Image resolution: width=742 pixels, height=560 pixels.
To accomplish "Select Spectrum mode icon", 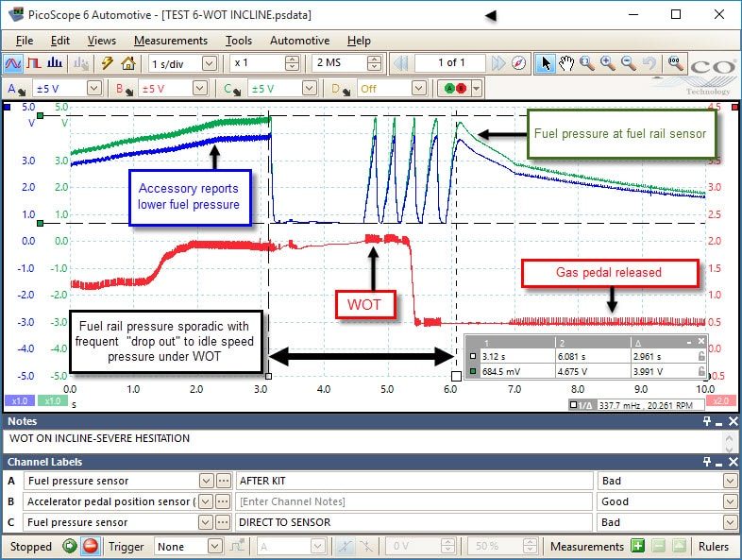I will tap(55, 63).
